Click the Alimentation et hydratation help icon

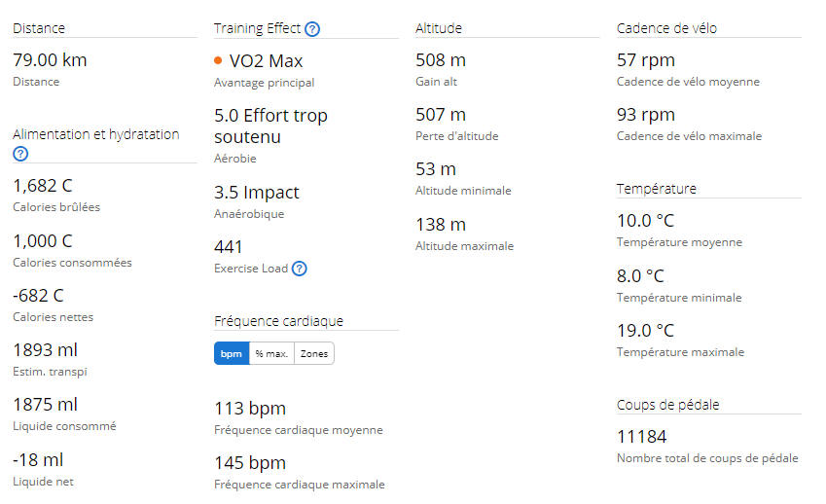(20, 154)
